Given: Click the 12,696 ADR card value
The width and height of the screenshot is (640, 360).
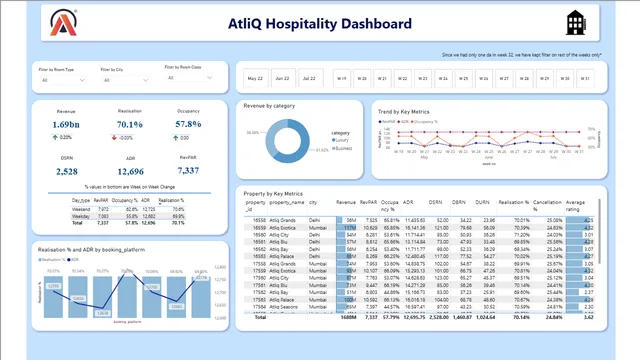Looking at the screenshot, I should pyautogui.click(x=131, y=172).
